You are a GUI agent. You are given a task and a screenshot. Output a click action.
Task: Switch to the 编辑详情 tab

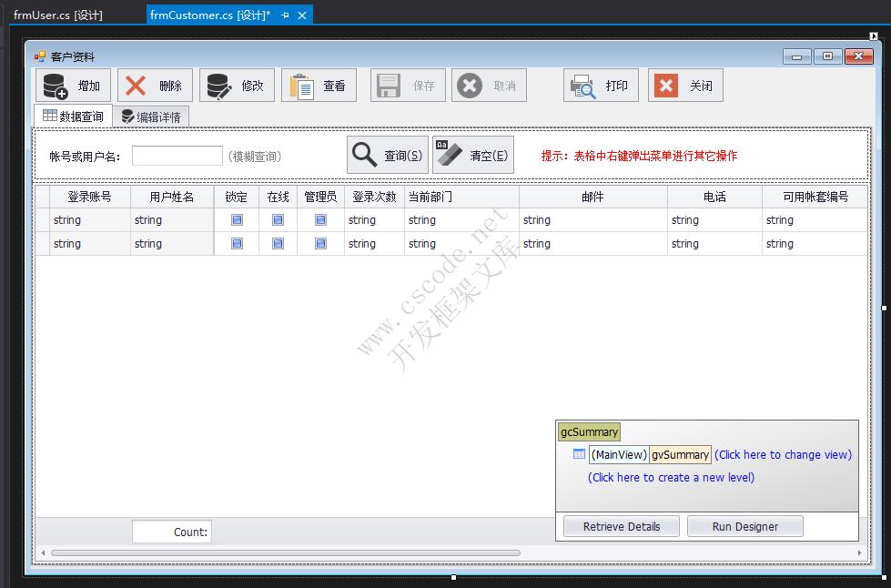click(x=151, y=117)
